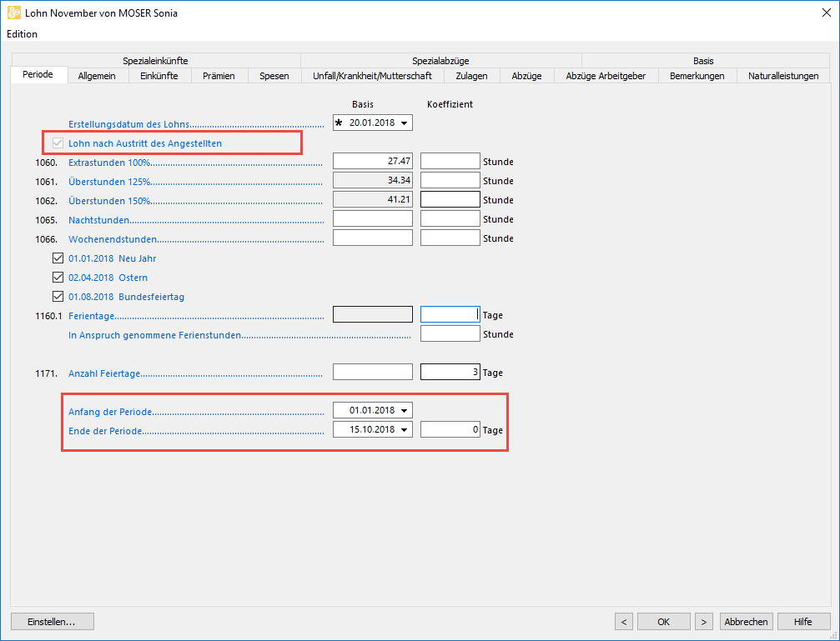This screenshot has width=840, height=641.
Task: Click the Extrastunden 100% basis field
Action: point(373,161)
